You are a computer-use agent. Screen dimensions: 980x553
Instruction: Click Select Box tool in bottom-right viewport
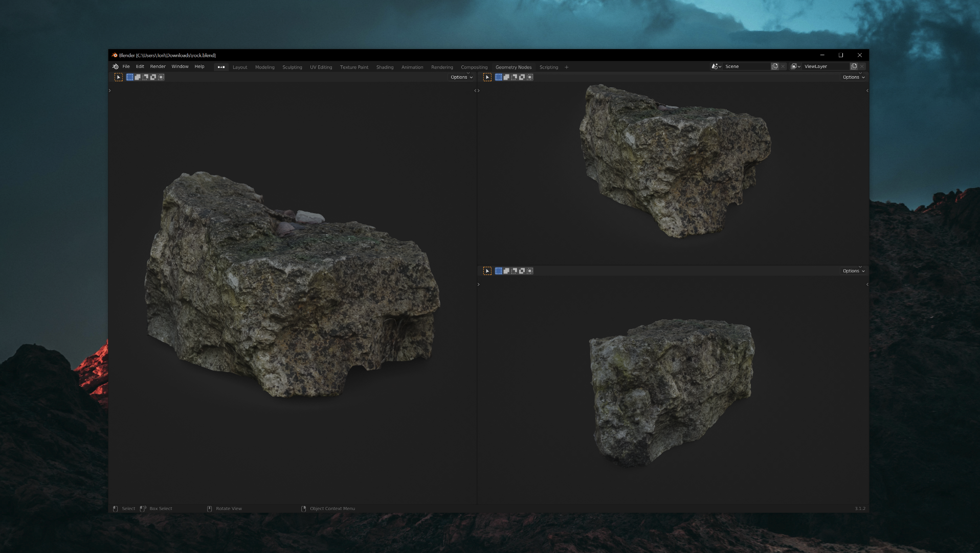pos(487,271)
